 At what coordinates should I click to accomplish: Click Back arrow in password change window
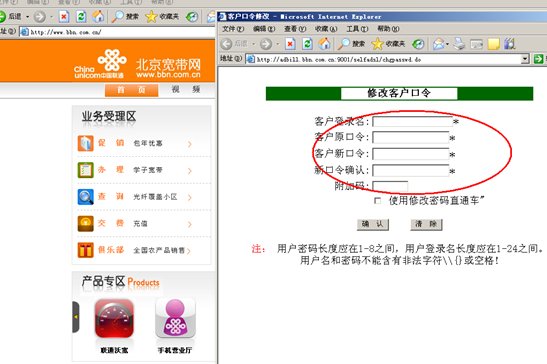[x=227, y=44]
